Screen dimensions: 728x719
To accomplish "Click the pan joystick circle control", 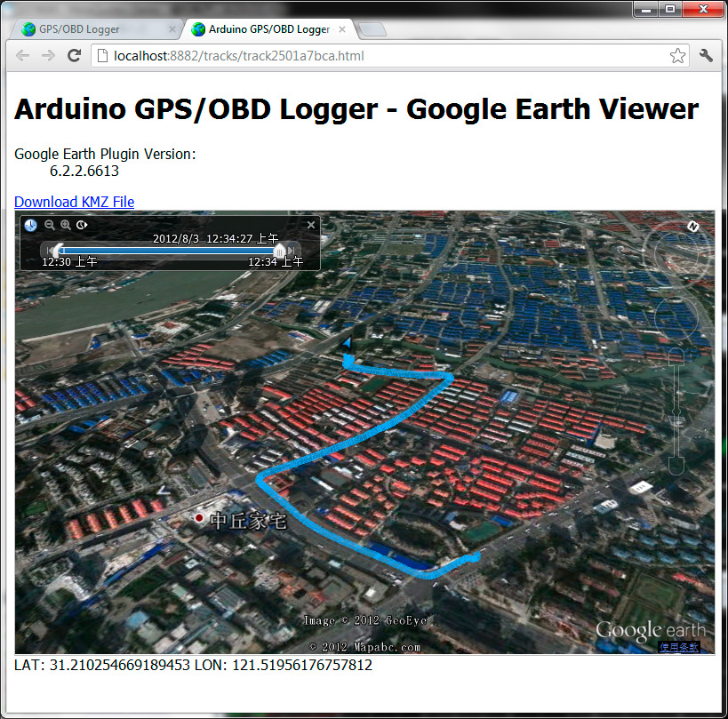I will 677,317.
